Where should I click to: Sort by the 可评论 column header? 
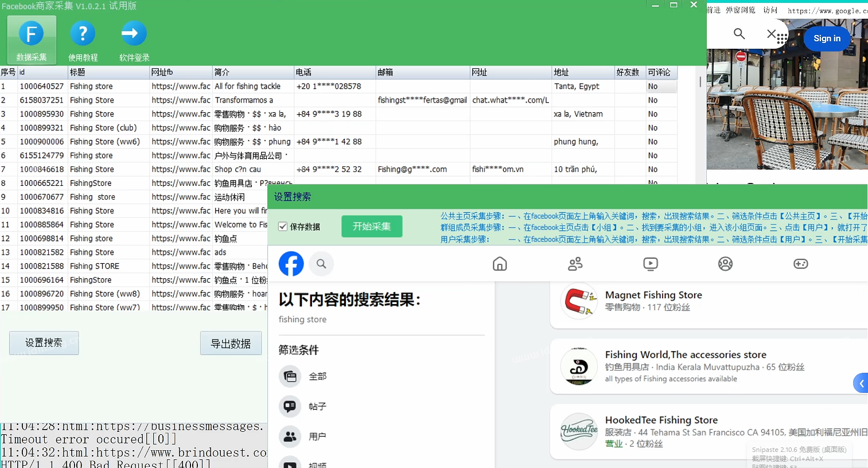tap(661, 72)
